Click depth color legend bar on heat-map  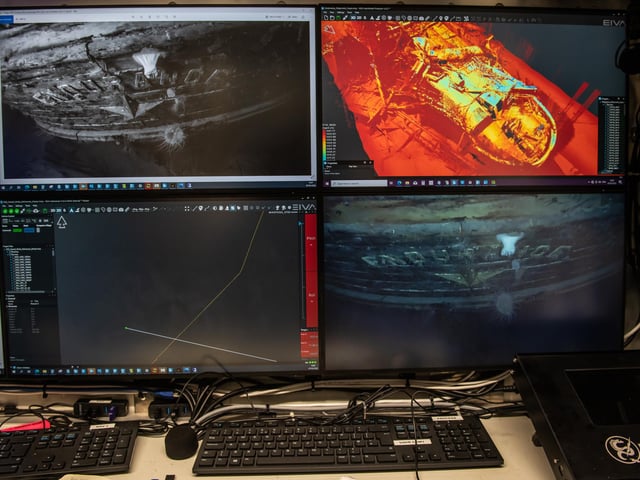point(324,147)
